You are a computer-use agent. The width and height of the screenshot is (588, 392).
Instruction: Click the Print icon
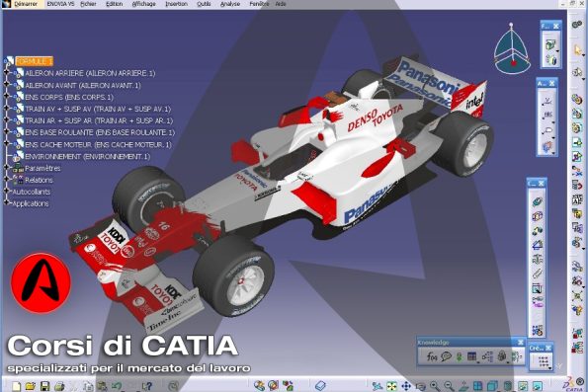tap(59, 386)
